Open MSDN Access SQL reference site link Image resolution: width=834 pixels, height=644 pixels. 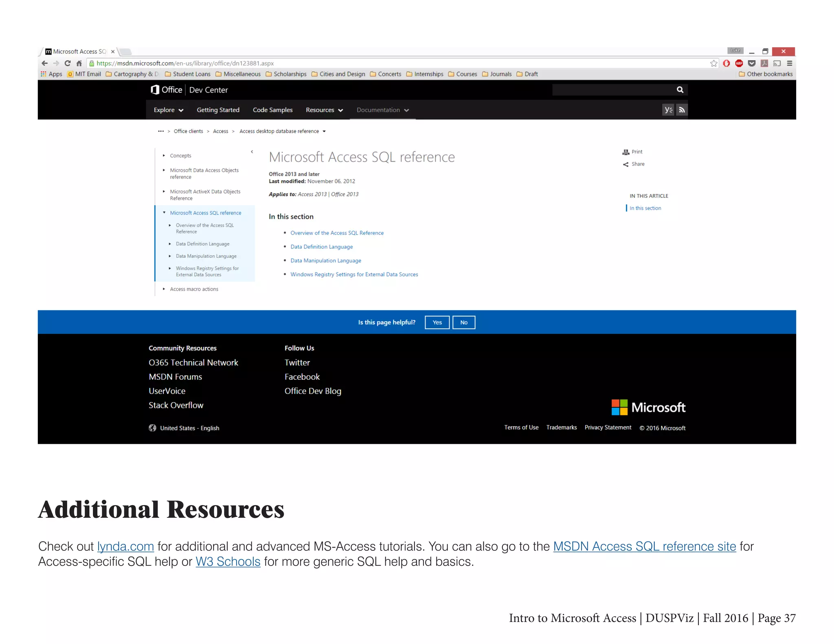click(x=644, y=546)
